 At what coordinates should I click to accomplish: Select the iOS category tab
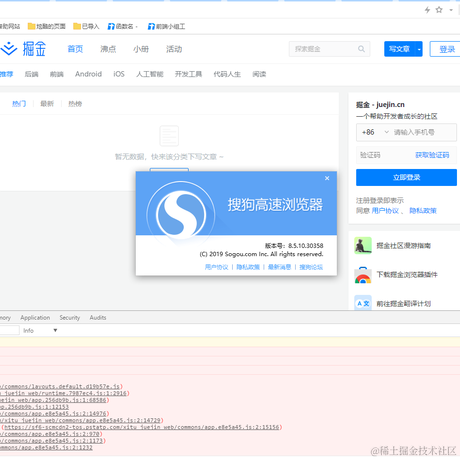coord(119,74)
